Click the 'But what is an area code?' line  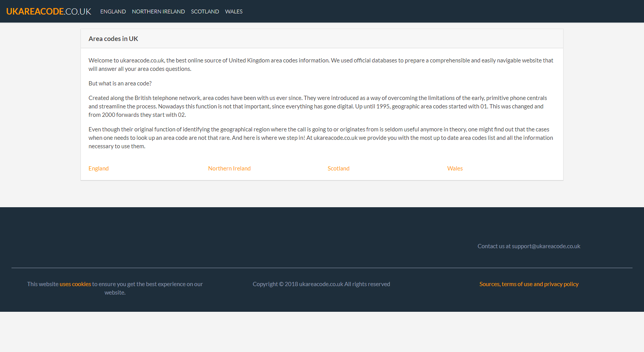pyautogui.click(x=120, y=83)
